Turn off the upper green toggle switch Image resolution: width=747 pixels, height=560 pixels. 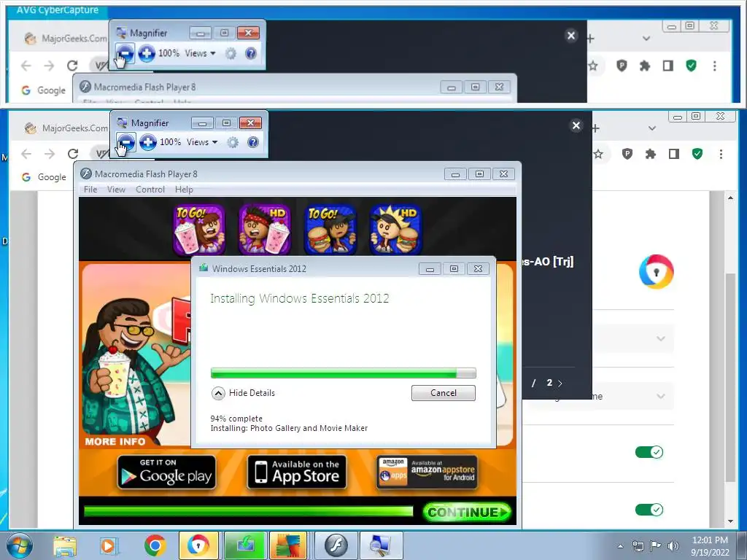pos(649,452)
